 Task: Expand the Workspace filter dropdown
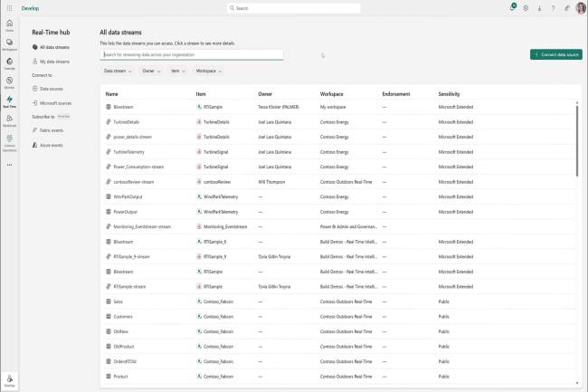pos(208,71)
